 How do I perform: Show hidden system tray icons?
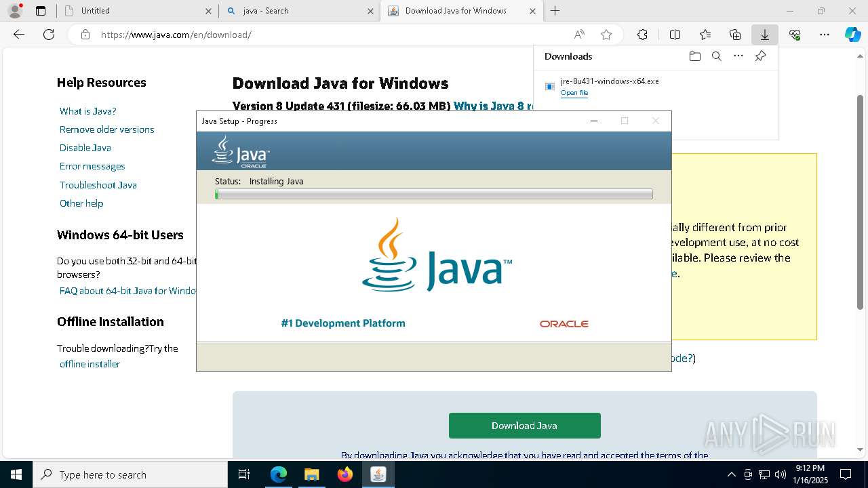(731, 474)
